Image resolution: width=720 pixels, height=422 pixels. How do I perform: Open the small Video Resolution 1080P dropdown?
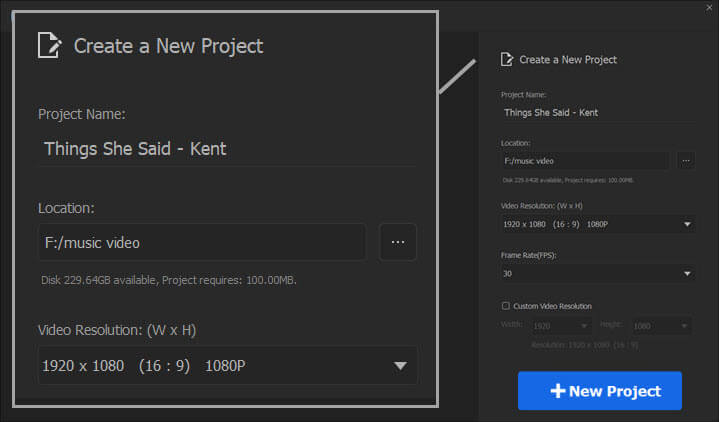coord(687,224)
